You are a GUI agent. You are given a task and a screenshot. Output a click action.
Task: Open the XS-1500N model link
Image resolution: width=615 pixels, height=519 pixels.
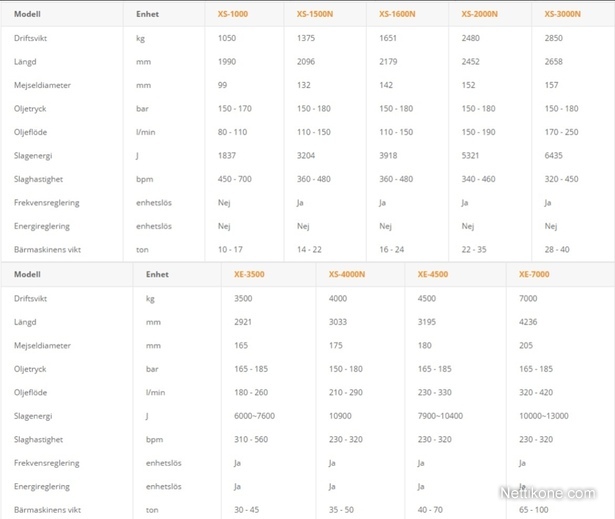pos(315,14)
